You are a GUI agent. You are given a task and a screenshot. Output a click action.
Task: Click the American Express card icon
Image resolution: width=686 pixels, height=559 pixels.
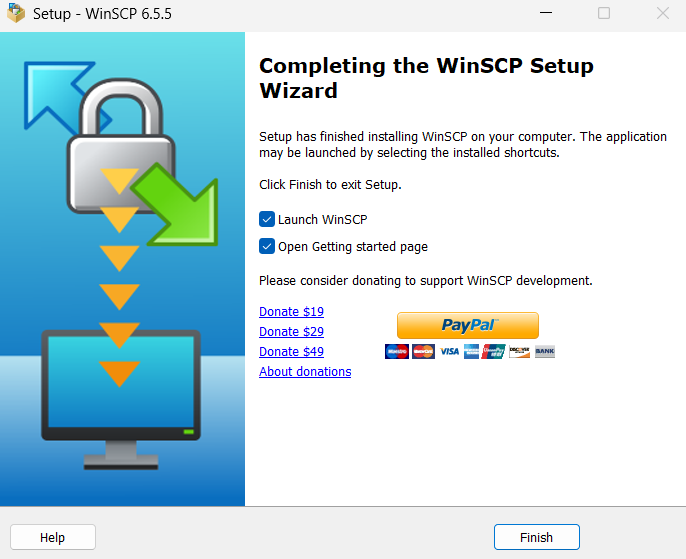(471, 351)
